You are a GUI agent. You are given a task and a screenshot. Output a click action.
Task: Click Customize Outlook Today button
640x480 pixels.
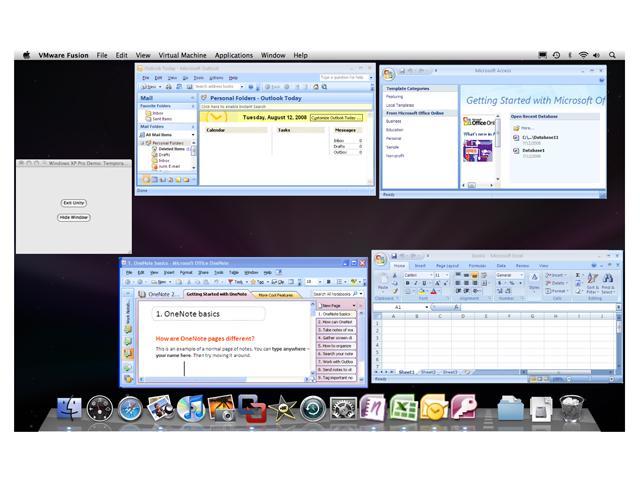coord(336,118)
